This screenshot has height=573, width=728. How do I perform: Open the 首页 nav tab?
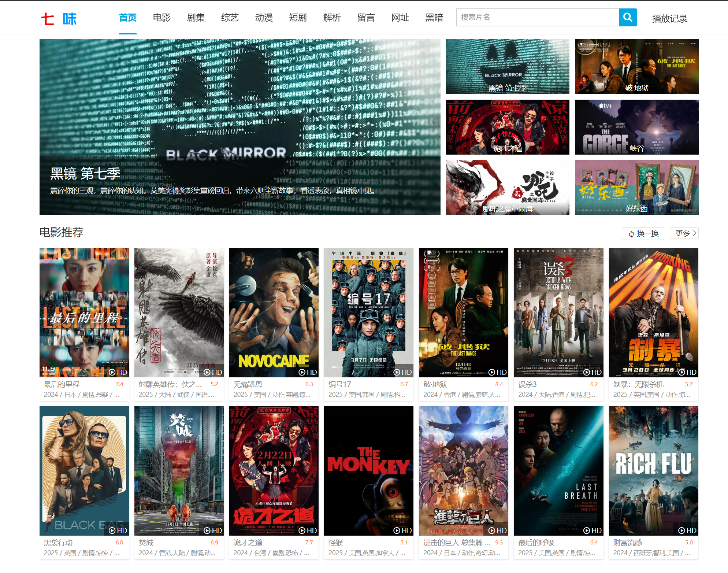pyautogui.click(x=128, y=18)
